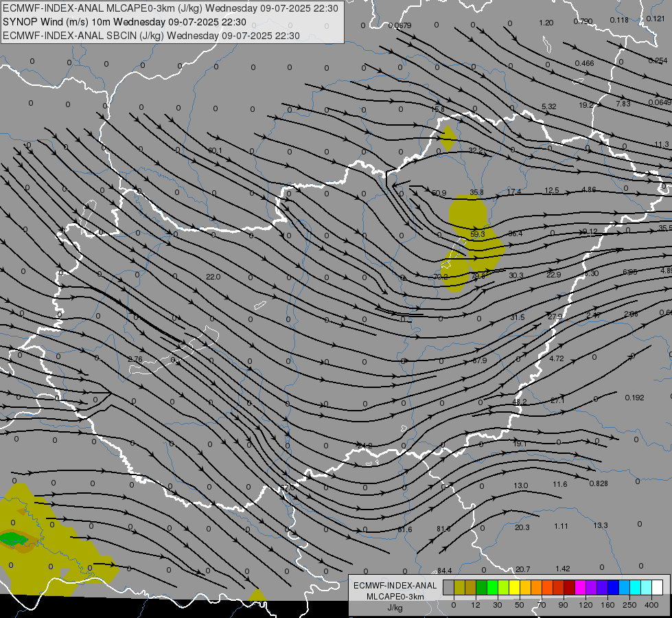Click legend scale value '90'
The height and width of the screenshot is (618, 672).
tap(564, 605)
